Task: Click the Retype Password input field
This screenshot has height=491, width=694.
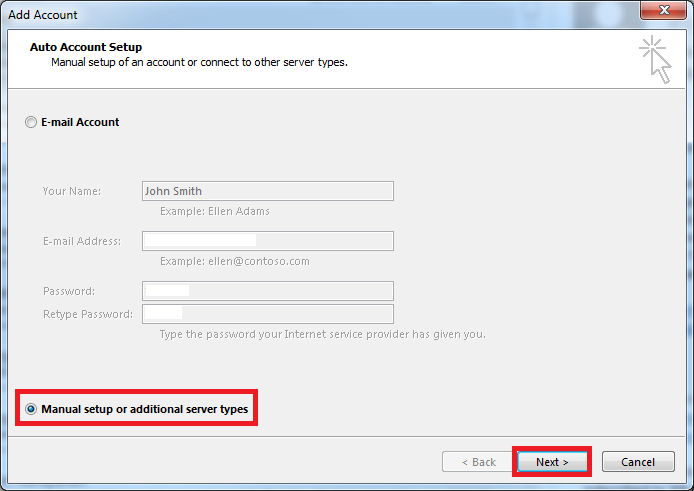Action: coord(268,314)
